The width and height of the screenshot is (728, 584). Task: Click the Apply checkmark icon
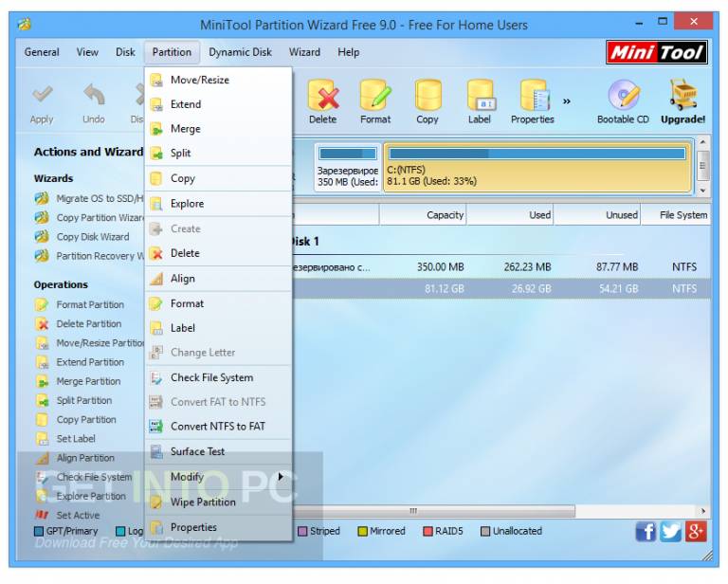click(42, 94)
